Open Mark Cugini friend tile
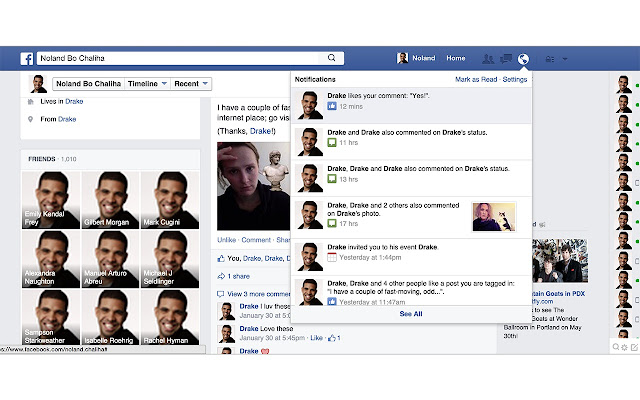Image resolution: width=640 pixels, height=400 pixels. coord(170,200)
